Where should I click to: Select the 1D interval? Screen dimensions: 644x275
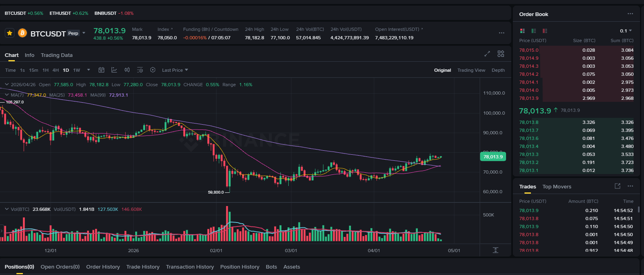66,70
